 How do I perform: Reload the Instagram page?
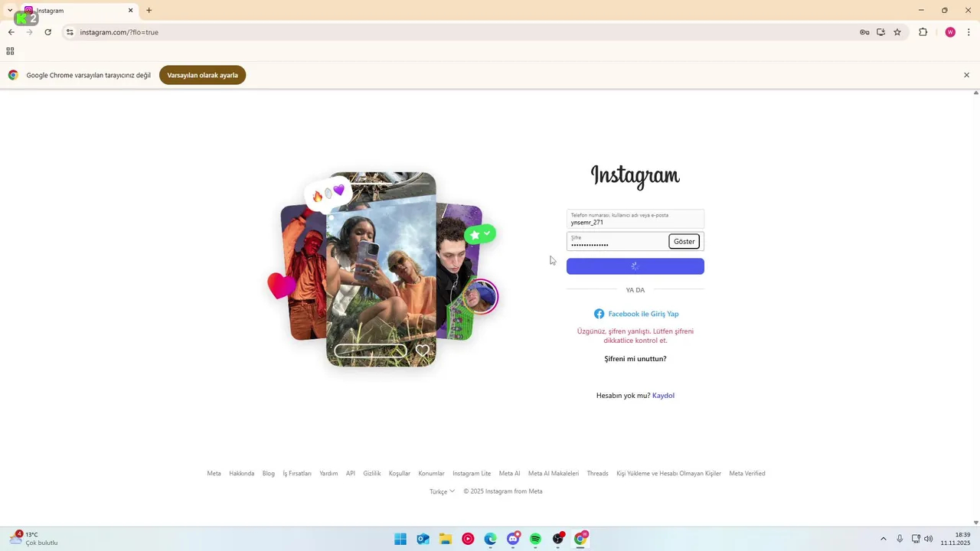click(x=47, y=32)
